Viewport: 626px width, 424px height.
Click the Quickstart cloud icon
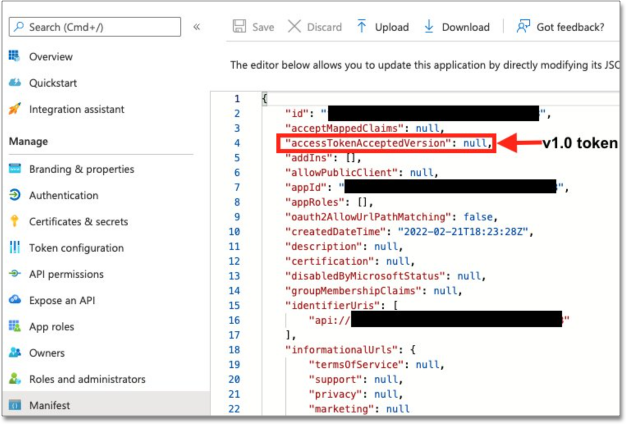15,83
